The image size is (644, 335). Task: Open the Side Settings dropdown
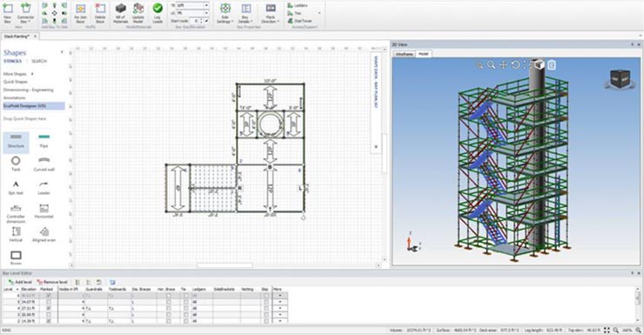[x=225, y=13]
